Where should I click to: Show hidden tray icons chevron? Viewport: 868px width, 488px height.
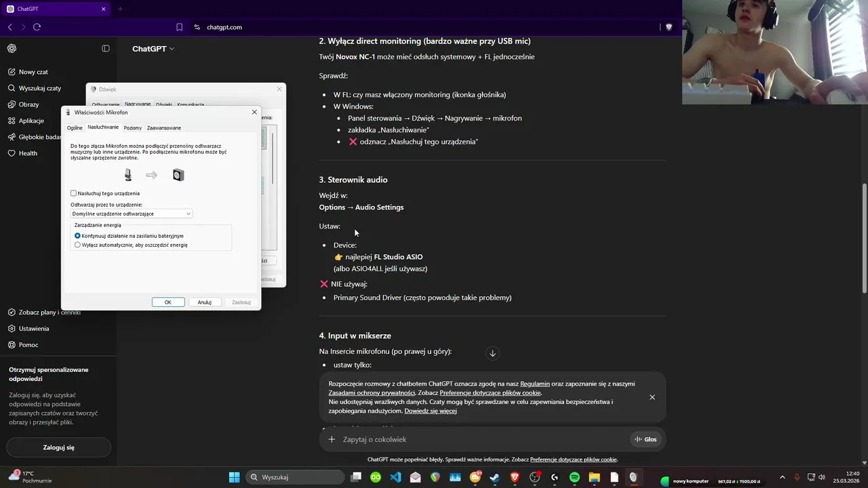pyautogui.click(x=782, y=477)
